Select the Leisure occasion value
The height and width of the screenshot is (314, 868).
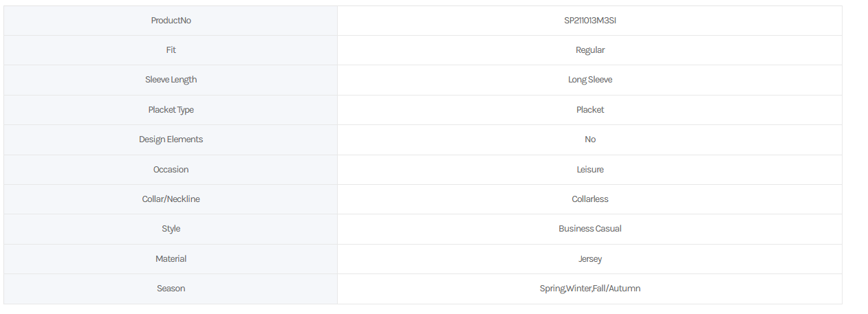(x=589, y=170)
